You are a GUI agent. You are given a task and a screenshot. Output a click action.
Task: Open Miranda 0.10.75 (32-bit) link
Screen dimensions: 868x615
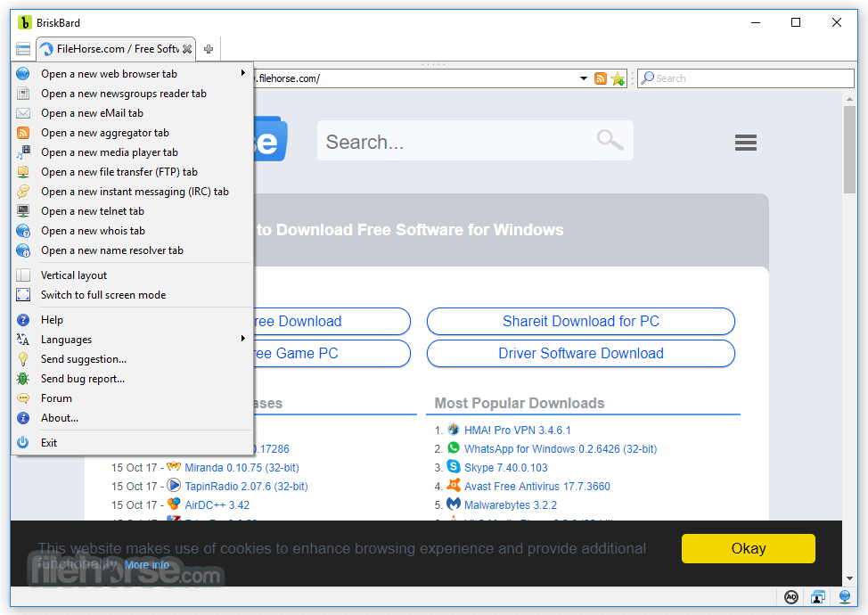(x=242, y=468)
